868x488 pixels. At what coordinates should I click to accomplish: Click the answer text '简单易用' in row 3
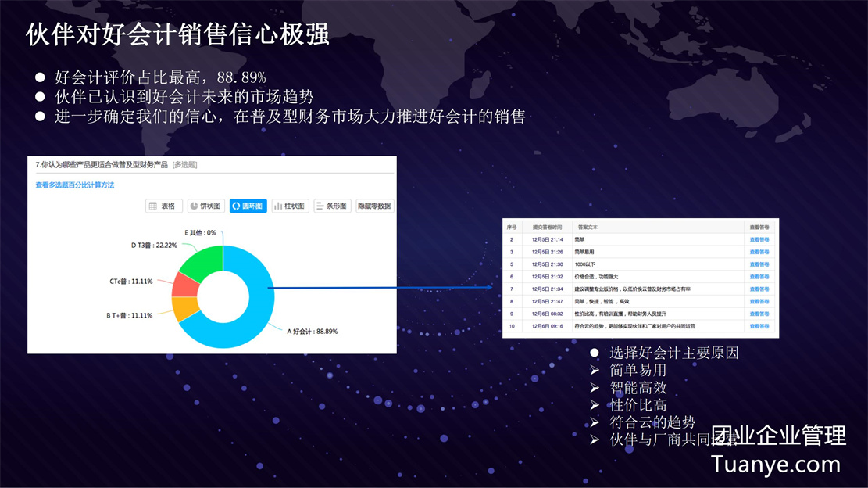pos(584,252)
